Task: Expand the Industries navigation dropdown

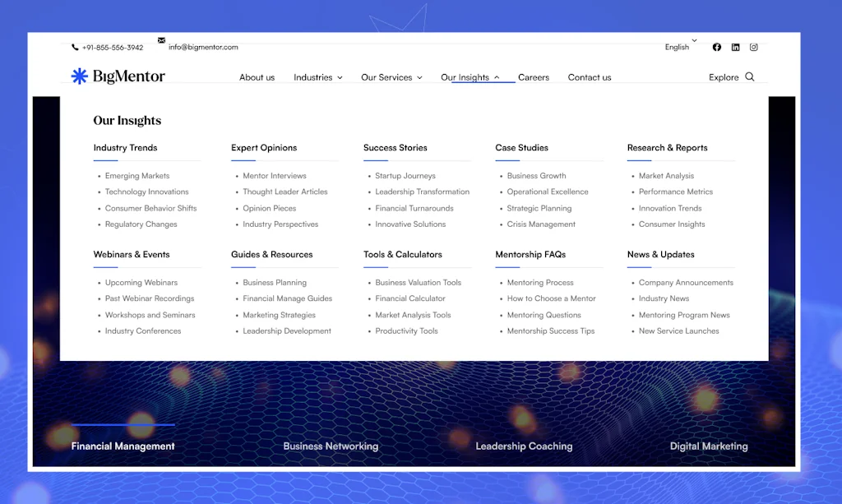Action: pos(317,76)
